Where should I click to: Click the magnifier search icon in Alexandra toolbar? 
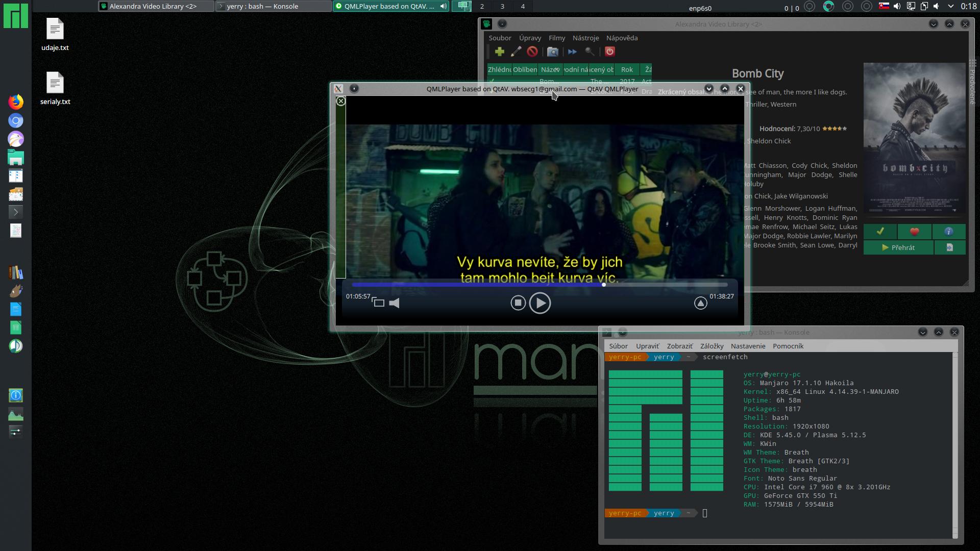[x=590, y=52]
